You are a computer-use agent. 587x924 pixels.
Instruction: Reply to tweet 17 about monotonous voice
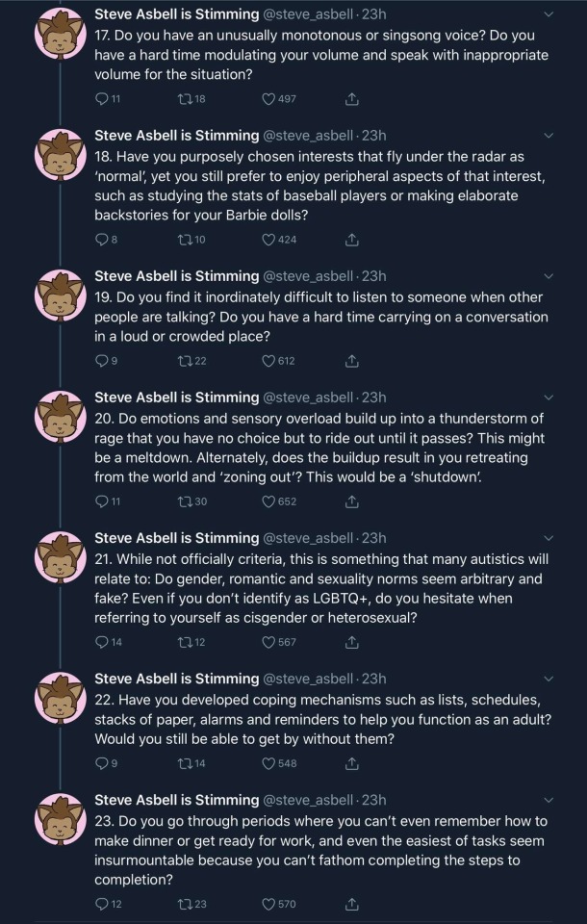(103, 98)
